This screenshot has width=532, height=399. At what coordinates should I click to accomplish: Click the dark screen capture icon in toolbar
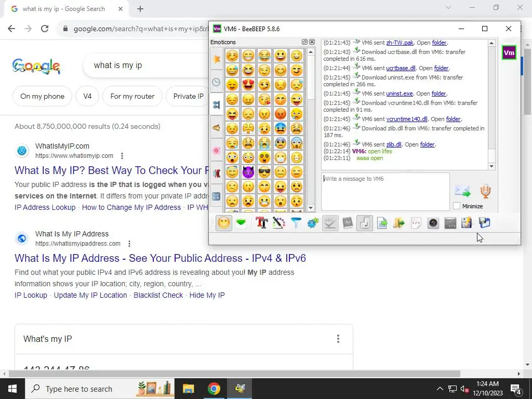[450, 223]
